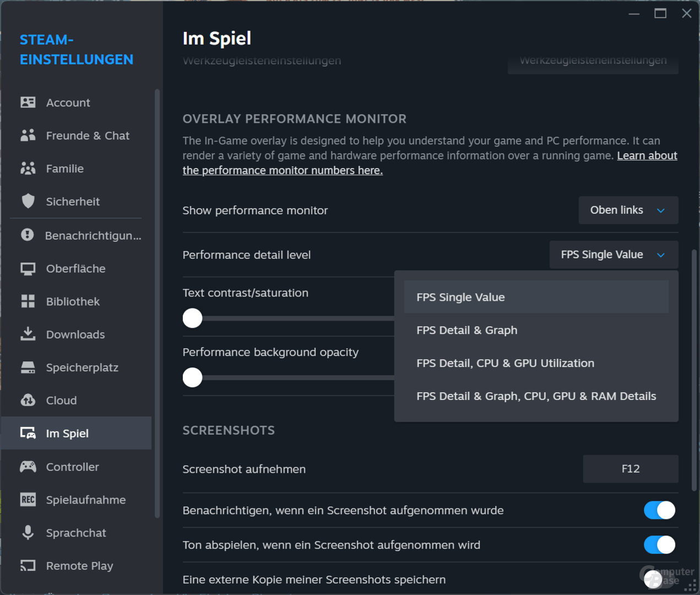Open the Show performance monitor dropdown
700x595 pixels.
click(x=628, y=210)
